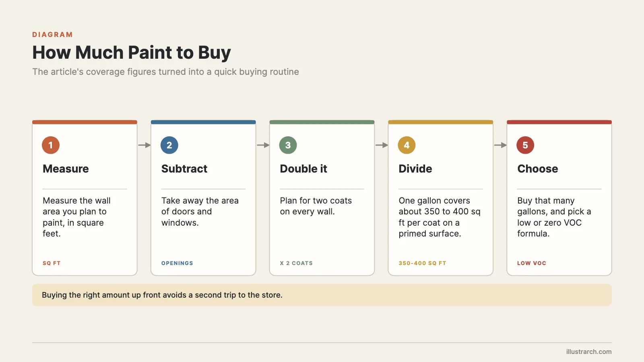
Task: Click the 'How Much Paint to Buy' title
Action: [132, 52]
